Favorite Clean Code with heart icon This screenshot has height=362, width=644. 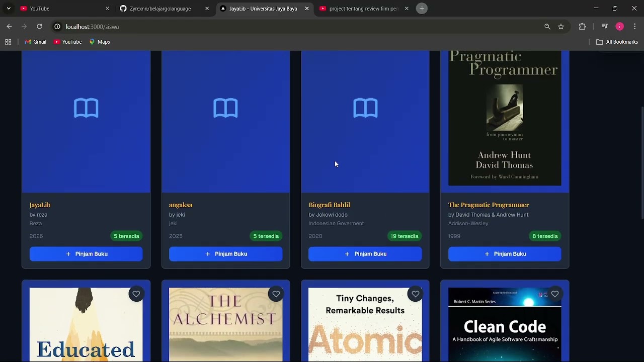click(x=555, y=294)
